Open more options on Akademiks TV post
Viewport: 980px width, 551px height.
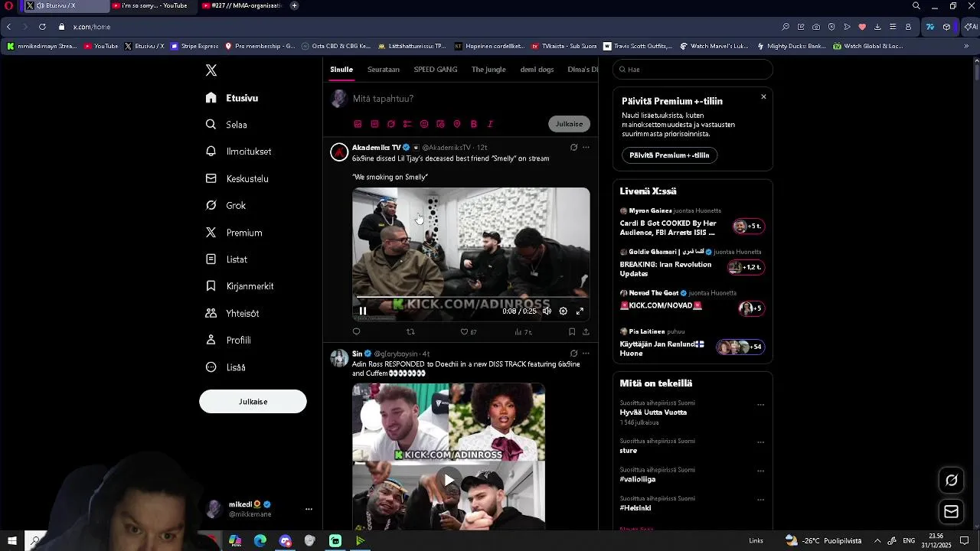pos(586,148)
